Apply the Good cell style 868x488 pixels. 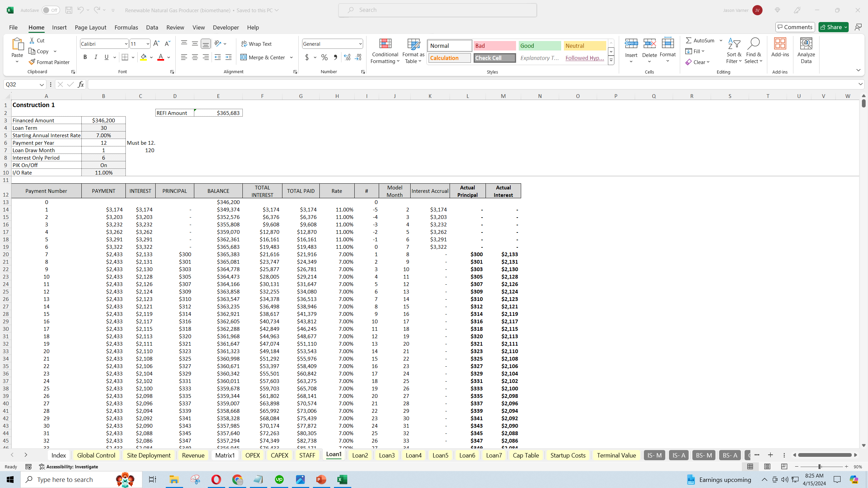pyautogui.click(x=540, y=46)
